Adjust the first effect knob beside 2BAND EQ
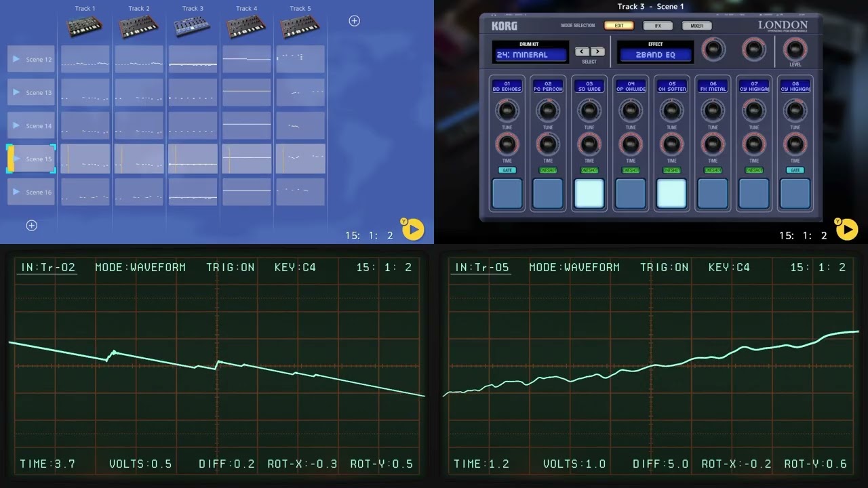 [x=713, y=49]
